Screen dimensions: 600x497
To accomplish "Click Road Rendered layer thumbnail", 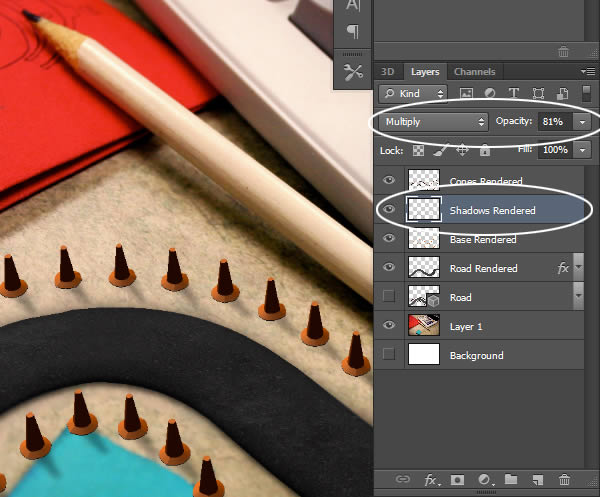I will (x=424, y=267).
